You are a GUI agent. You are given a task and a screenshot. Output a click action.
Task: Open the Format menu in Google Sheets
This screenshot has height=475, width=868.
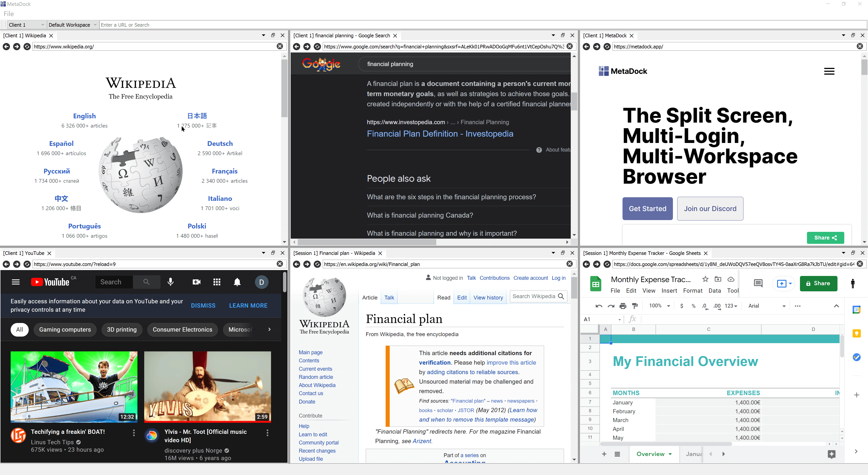pos(692,291)
